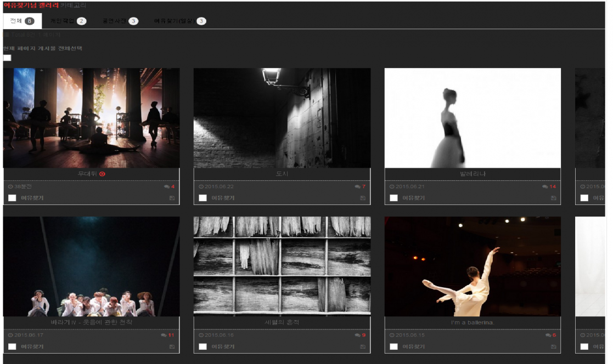Open the ballerina silhouette thumbnail for 발레리나
613x364 pixels.
[x=473, y=118]
